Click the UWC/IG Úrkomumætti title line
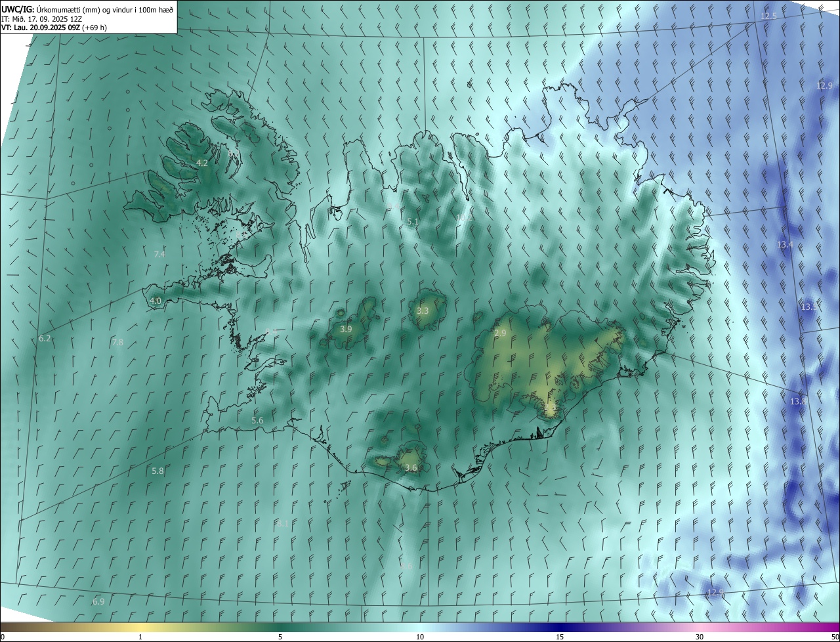840x642 pixels. [87, 9]
